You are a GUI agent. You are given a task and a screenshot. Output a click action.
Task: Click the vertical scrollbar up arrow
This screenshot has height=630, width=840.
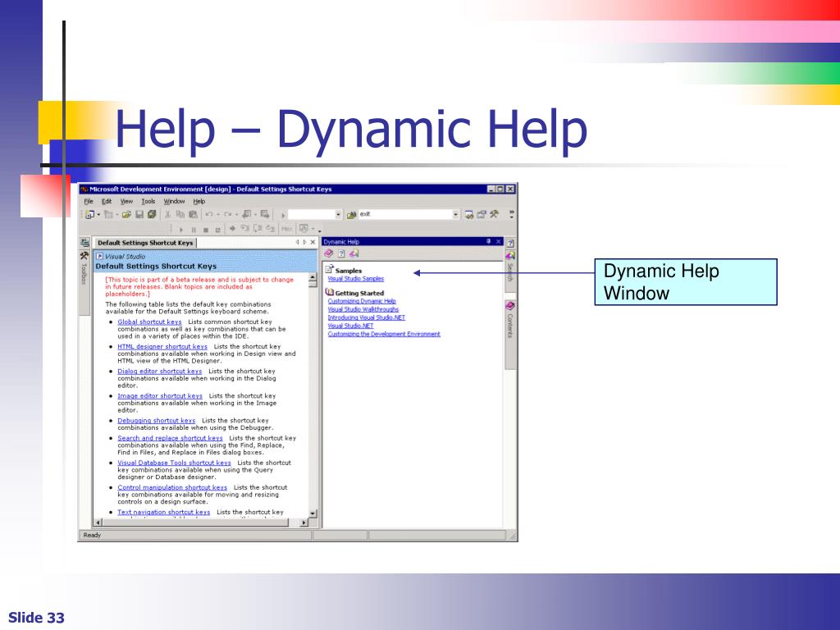pos(313,279)
